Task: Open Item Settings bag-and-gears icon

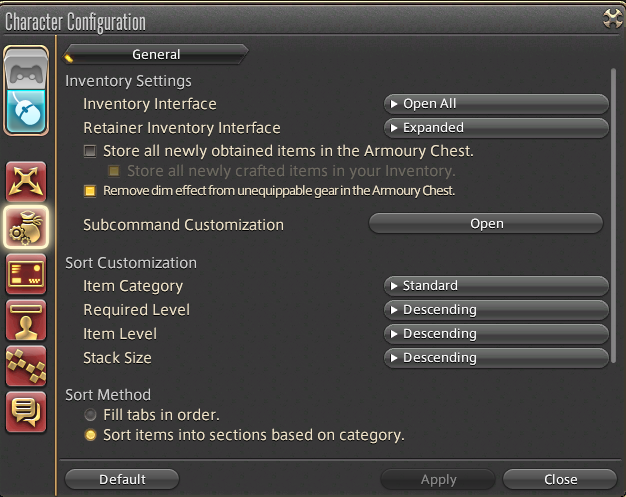Action: pos(26,228)
